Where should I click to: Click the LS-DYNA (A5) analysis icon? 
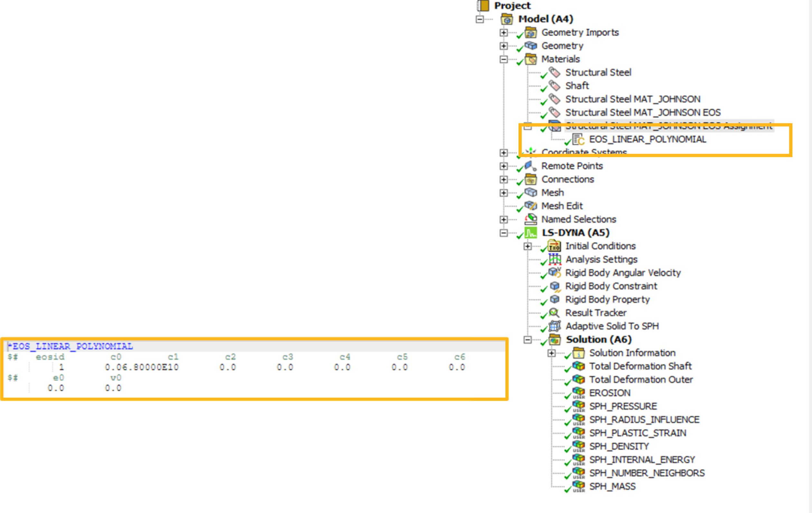pyautogui.click(x=531, y=233)
